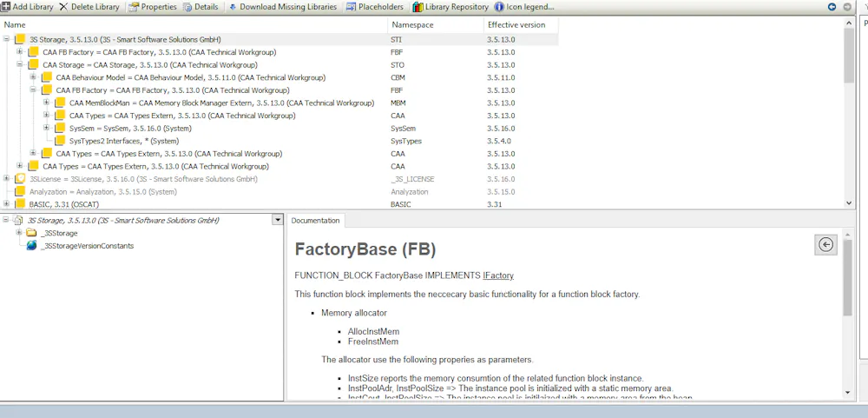Collapse the CAA Storage node
Image resolution: width=868 pixels, height=418 pixels.
click(19, 65)
